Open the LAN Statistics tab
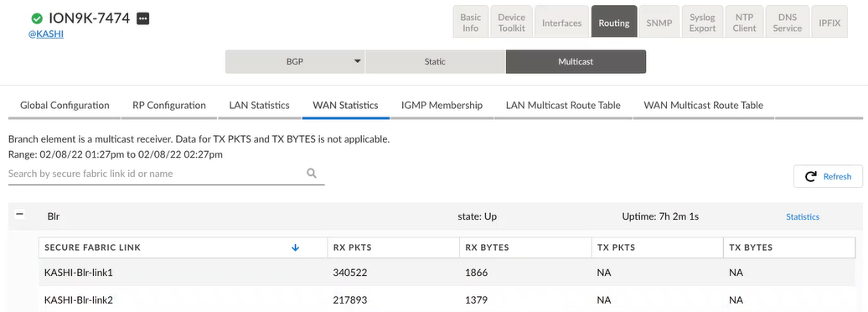 (259, 106)
